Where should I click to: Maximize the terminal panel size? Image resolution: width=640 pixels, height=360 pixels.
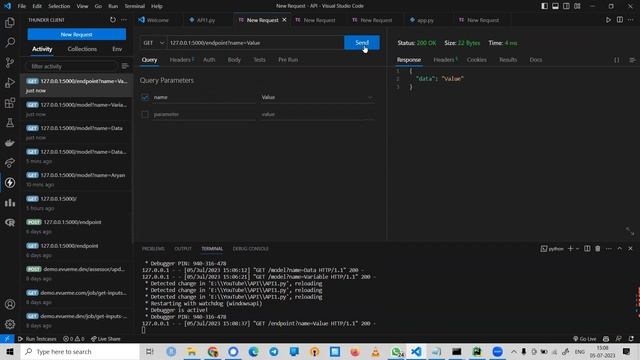[x=620, y=249]
